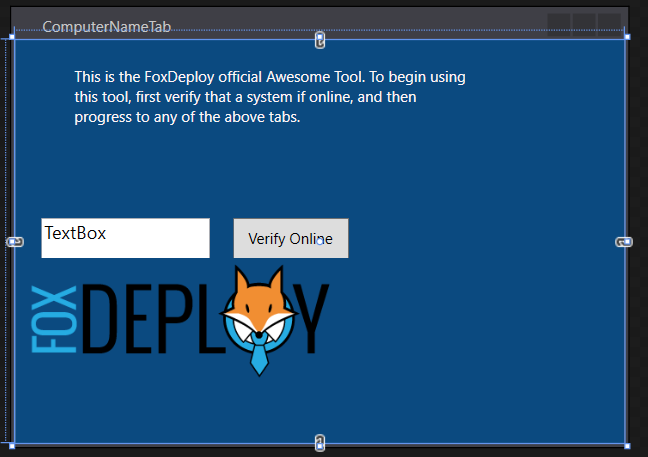Click the ComputerNameTab title

point(107,27)
